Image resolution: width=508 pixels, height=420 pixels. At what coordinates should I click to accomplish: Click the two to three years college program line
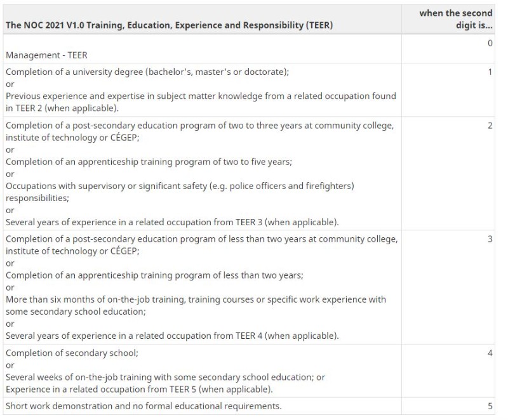point(200,131)
